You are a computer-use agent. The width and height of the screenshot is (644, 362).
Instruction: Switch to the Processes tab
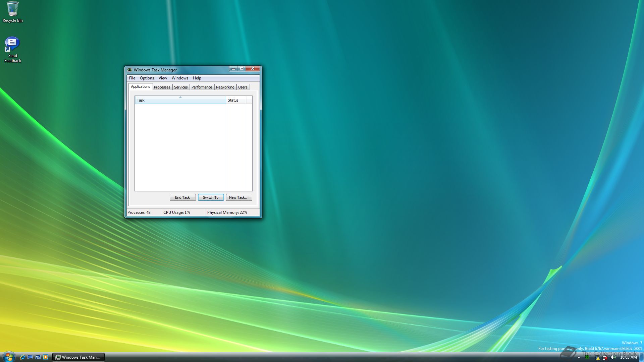coord(162,87)
